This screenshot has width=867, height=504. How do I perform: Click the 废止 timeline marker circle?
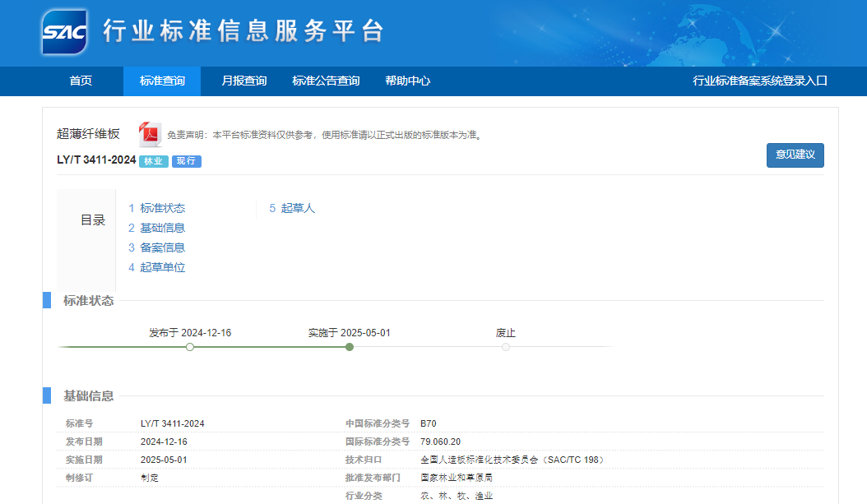[x=506, y=347]
